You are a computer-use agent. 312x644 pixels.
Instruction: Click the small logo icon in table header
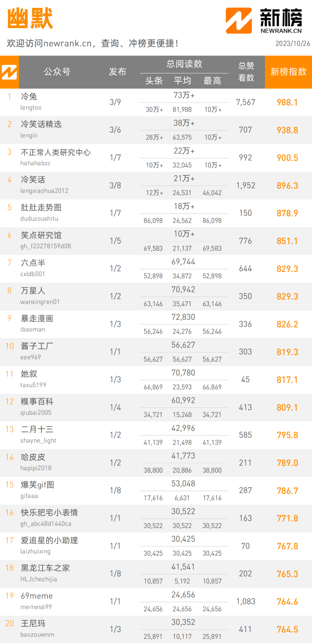(x=9, y=72)
